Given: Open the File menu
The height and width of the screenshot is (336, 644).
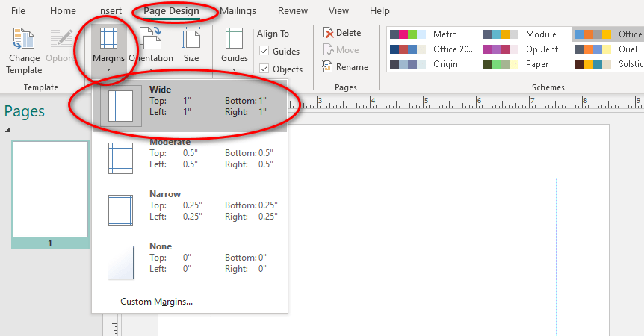Looking at the screenshot, I should (19, 11).
